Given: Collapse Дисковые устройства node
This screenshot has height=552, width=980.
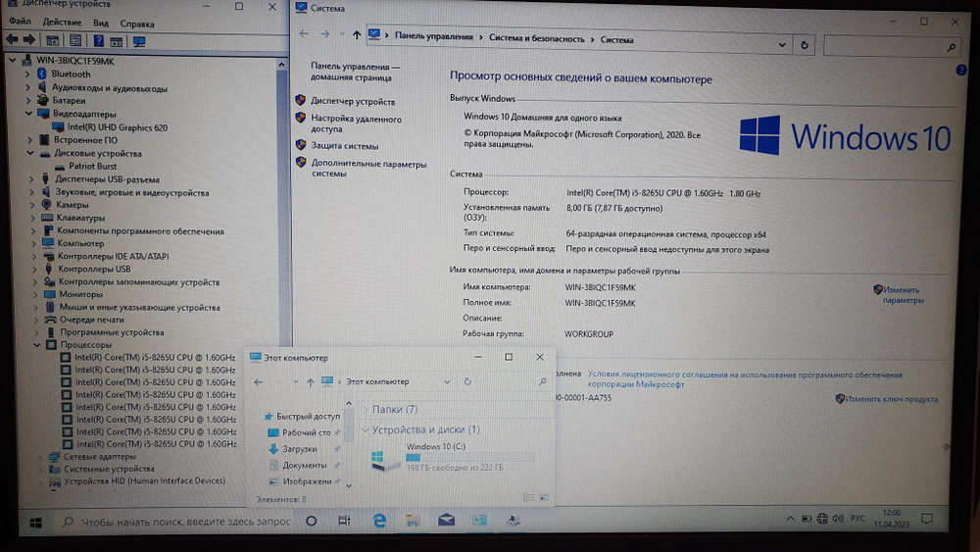Looking at the screenshot, I should [x=30, y=153].
